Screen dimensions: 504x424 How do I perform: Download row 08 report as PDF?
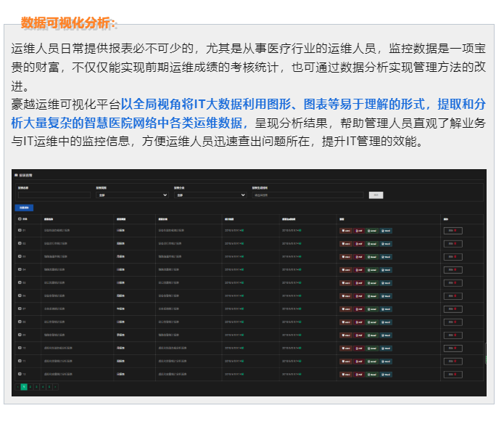[x=358, y=321]
